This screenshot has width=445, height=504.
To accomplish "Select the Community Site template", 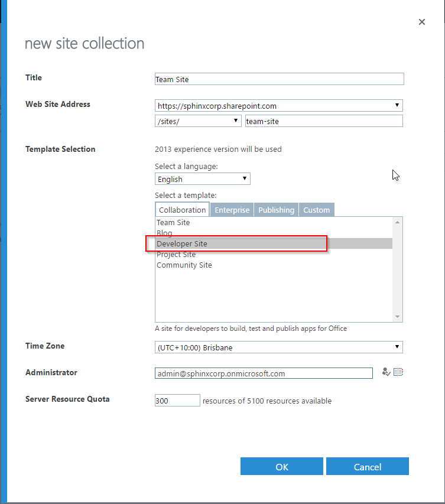I will (x=274, y=265).
